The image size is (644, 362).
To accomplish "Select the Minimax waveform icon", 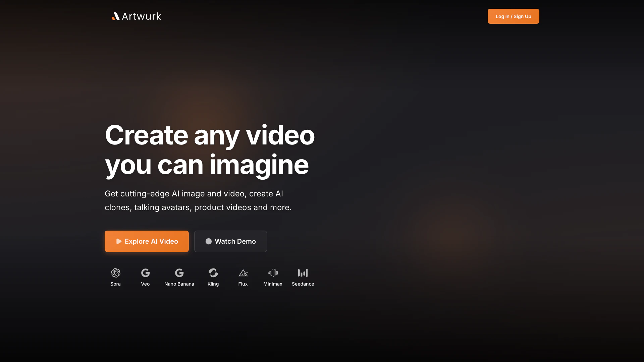I will pos(273,273).
